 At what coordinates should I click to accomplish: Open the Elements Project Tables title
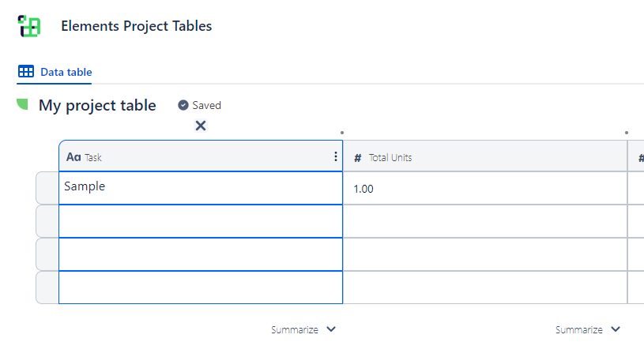[136, 26]
